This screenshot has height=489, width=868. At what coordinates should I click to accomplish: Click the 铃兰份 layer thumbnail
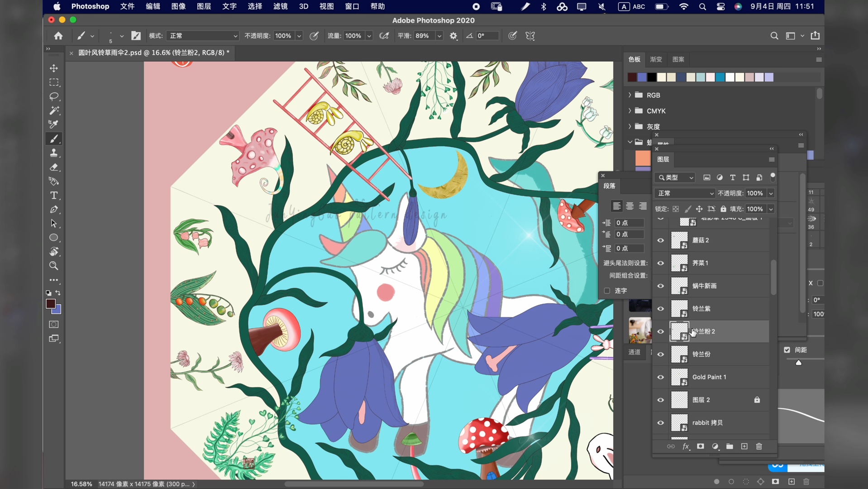coord(679,355)
